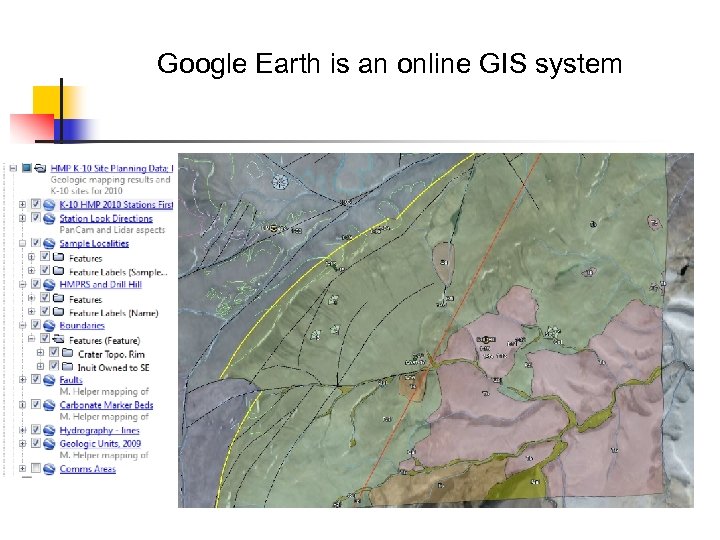This screenshot has width=720, height=540.
Task: Uncheck Feature Labels (Name) checkbox
Action: point(45,311)
